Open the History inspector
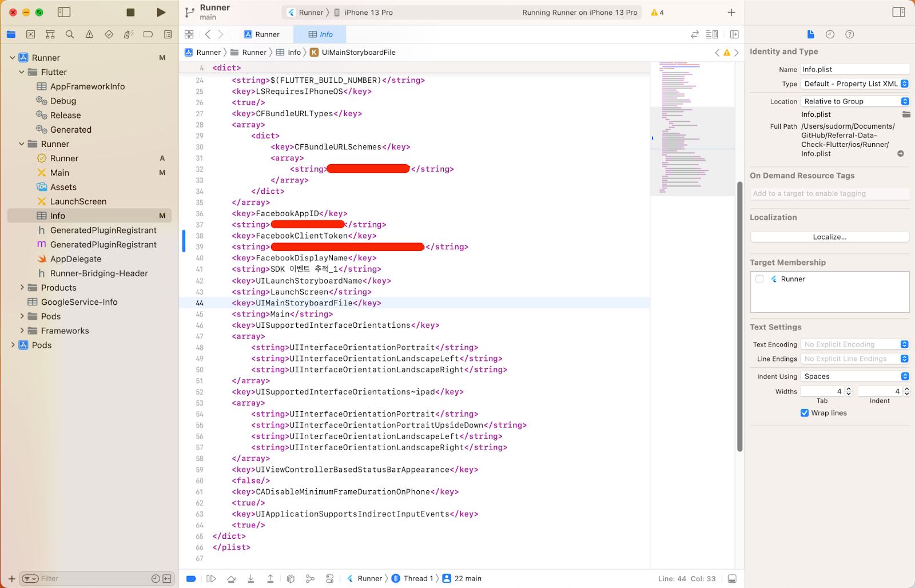Image resolution: width=915 pixels, height=588 pixels. (830, 34)
